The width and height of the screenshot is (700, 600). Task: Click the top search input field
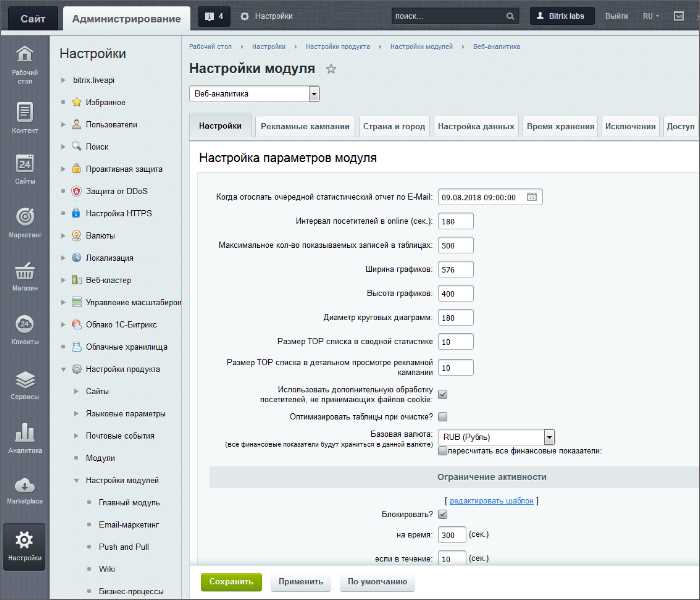point(449,17)
